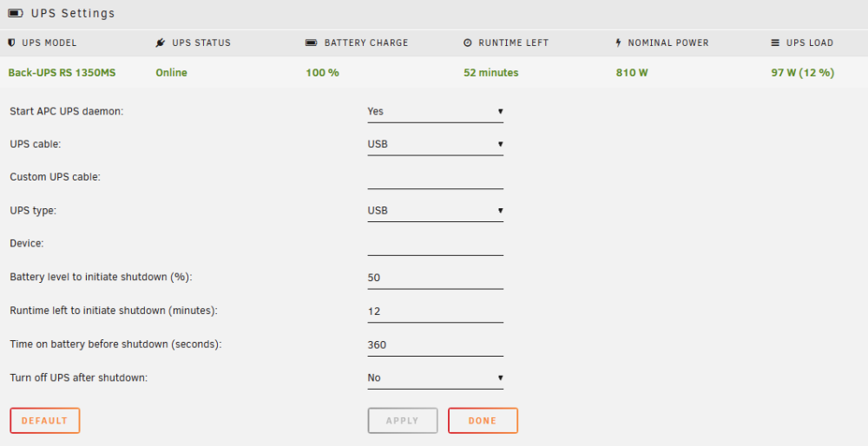Click the bars icon next to UPS LOAD
Screen dimensions: 868x446
point(775,43)
